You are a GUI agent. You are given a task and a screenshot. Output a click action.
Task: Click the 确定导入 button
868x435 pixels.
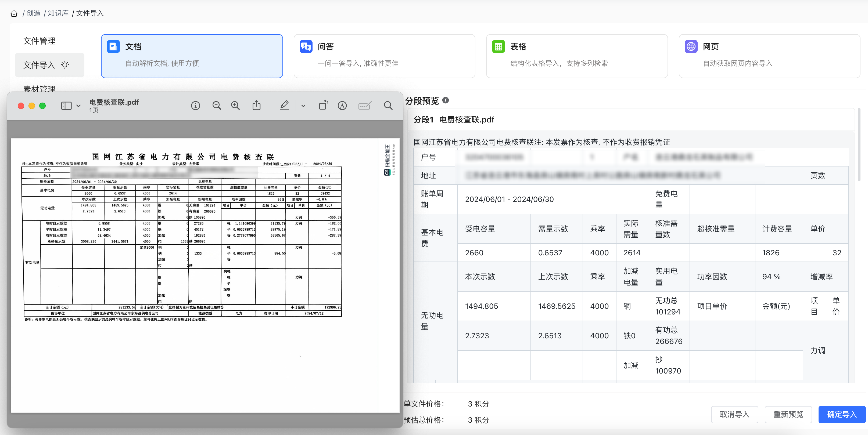pos(842,415)
